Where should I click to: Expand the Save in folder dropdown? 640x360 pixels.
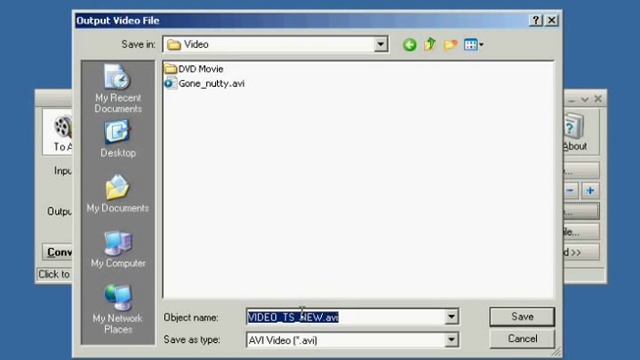click(x=380, y=44)
